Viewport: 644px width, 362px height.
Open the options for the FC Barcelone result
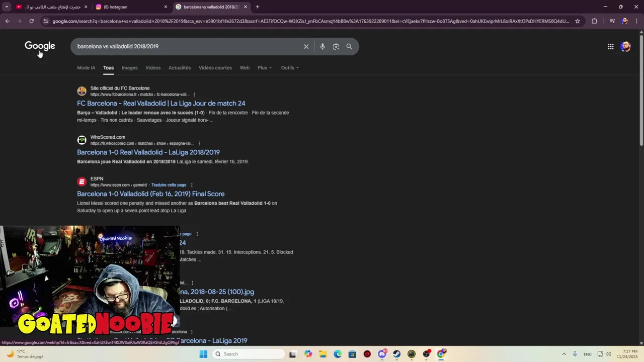194,95
